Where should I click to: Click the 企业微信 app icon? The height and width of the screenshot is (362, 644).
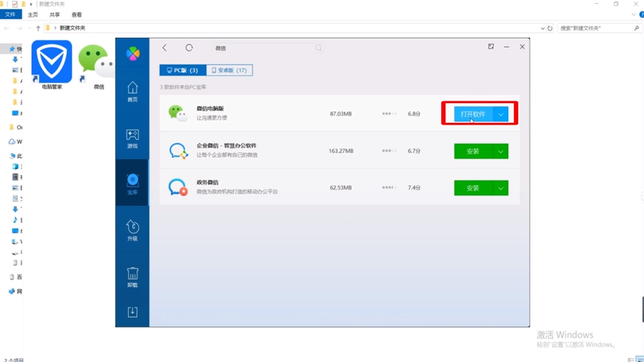[178, 151]
